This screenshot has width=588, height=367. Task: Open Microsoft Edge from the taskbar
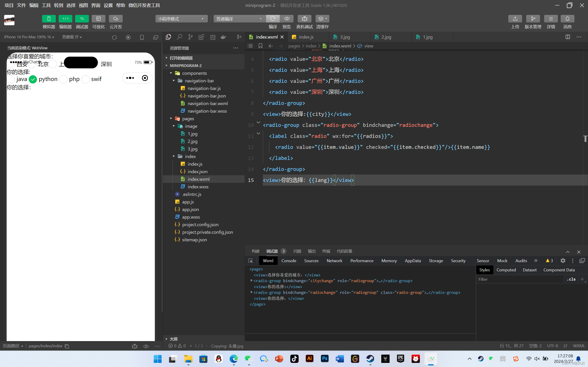pyautogui.click(x=234, y=359)
